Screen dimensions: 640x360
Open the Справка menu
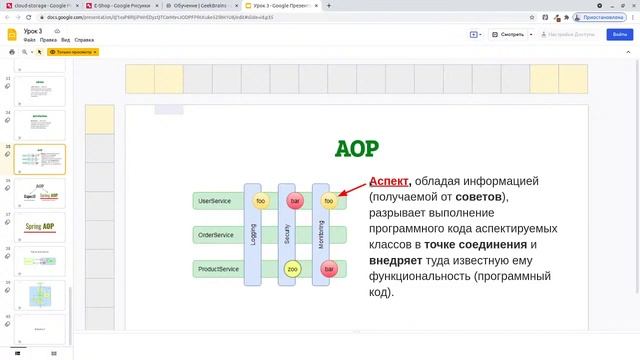(x=84, y=40)
